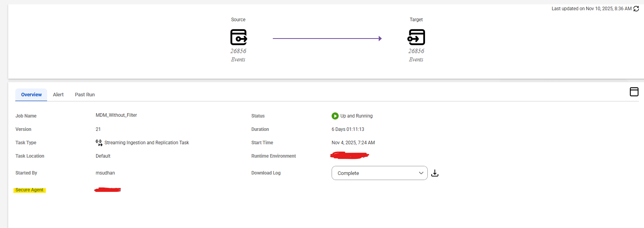The image size is (644, 228).
Task: Click the arrow connecting Source to Target
Action: click(327, 39)
